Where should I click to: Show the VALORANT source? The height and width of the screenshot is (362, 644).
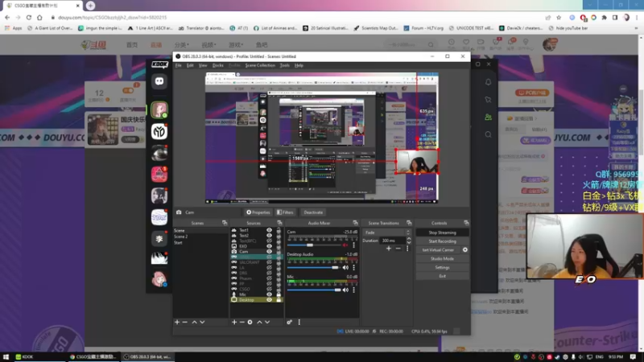[269, 262]
